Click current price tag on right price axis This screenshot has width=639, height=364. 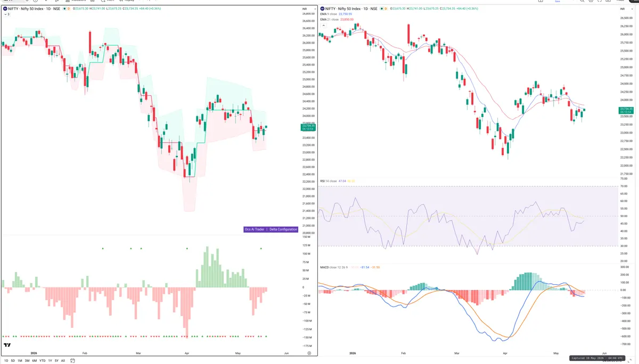point(626,110)
